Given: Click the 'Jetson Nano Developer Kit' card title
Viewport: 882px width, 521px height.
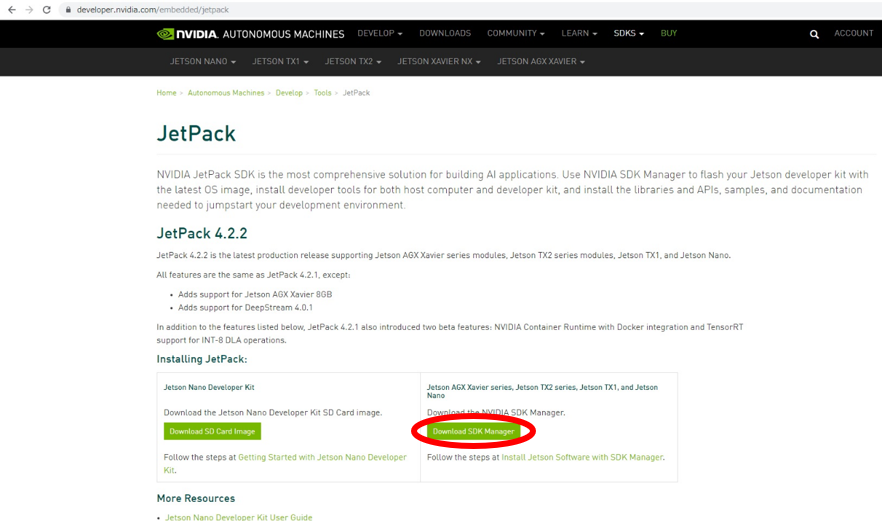Looking at the screenshot, I should [x=209, y=387].
